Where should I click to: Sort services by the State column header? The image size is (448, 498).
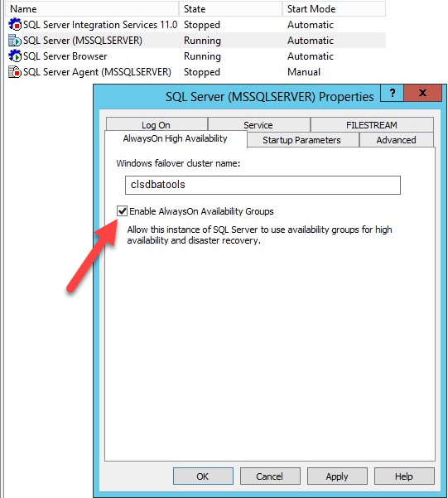click(x=231, y=9)
